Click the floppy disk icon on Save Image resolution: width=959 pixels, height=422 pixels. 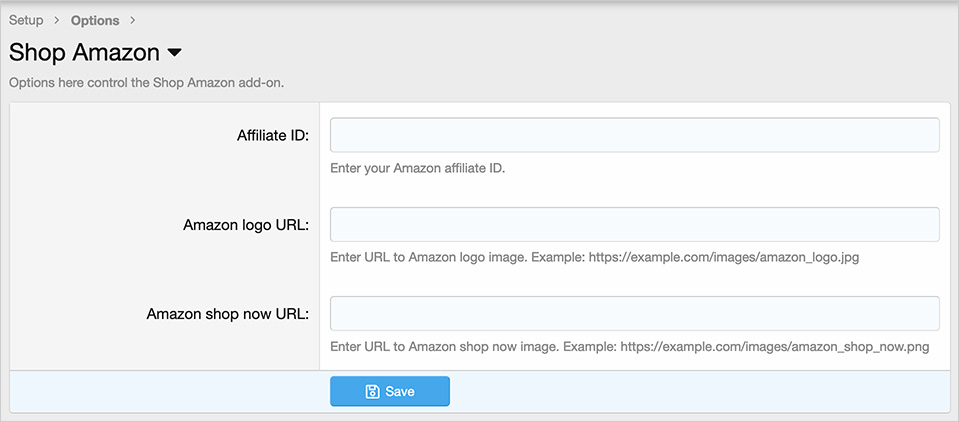[372, 392]
